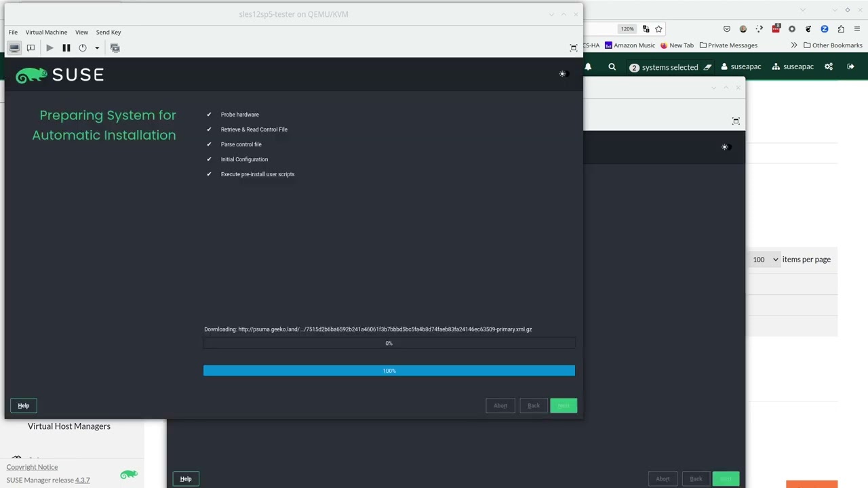Click Back in sles12sp5-tester installer
Screen dimensions: 868x488
(x=534, y=405)
